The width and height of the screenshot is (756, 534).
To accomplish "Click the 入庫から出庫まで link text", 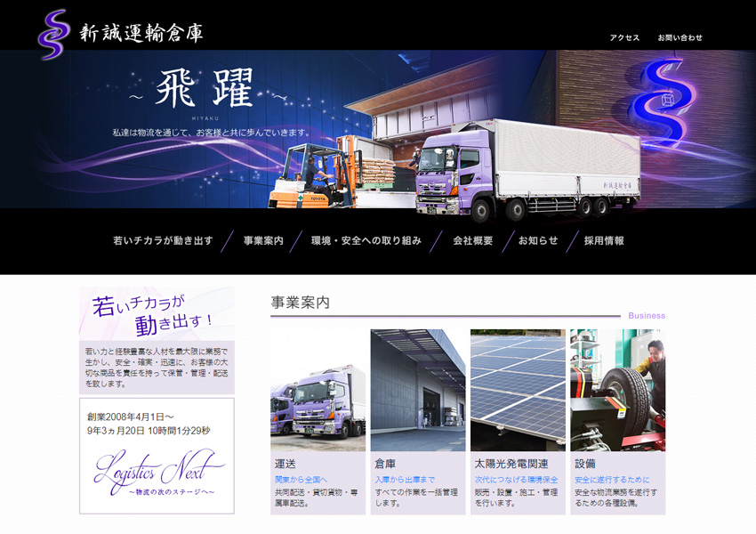I will [405, 480].
